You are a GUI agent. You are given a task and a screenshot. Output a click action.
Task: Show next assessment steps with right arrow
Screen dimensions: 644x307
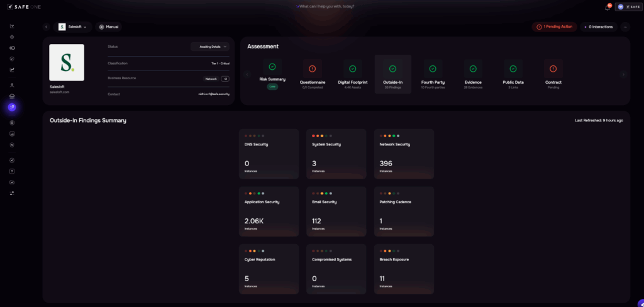point(623,74)
